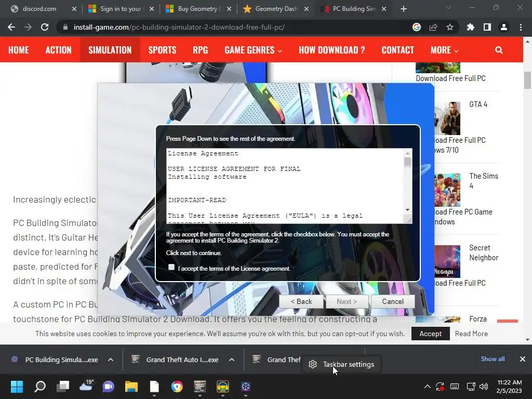Click the Google icon in address bar
This screenshot has height=399, width=532.
coord(417,27)
